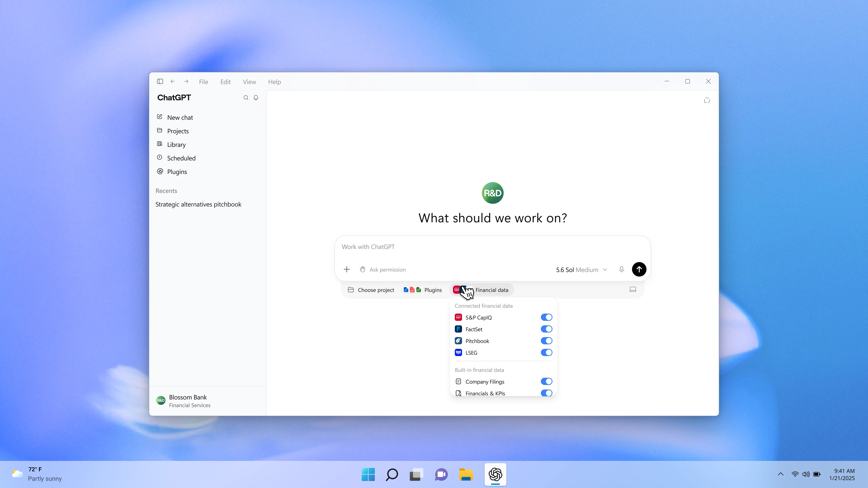Image resolution: width=868 pixels, height=488 pixels.
Task: Go forward with the right arrow
Action: (186, 82)
